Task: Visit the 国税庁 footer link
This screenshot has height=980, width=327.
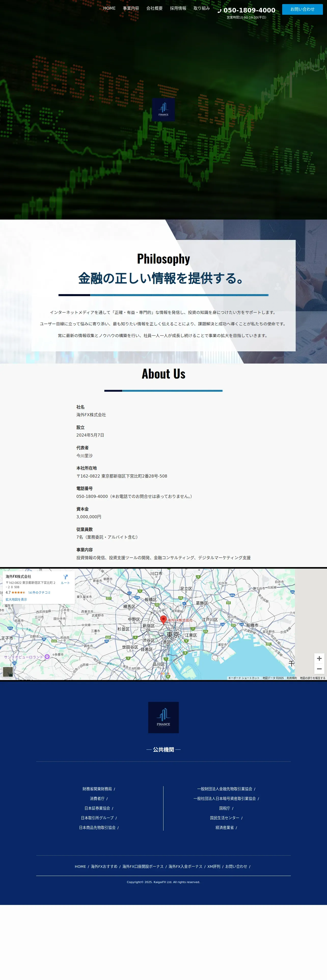Action: click(224, 808)
